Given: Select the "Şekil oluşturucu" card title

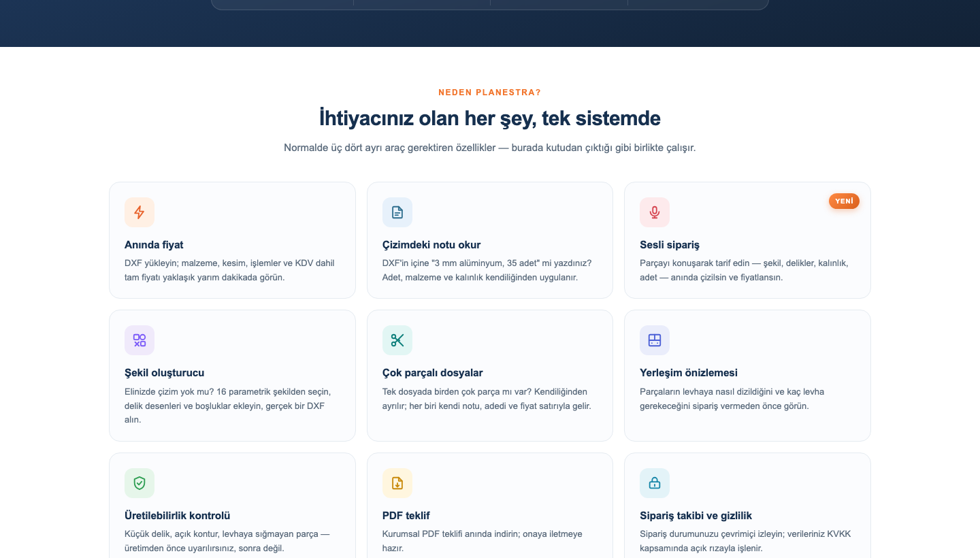Looking at the screenshot, I should (x=165, y=373).
